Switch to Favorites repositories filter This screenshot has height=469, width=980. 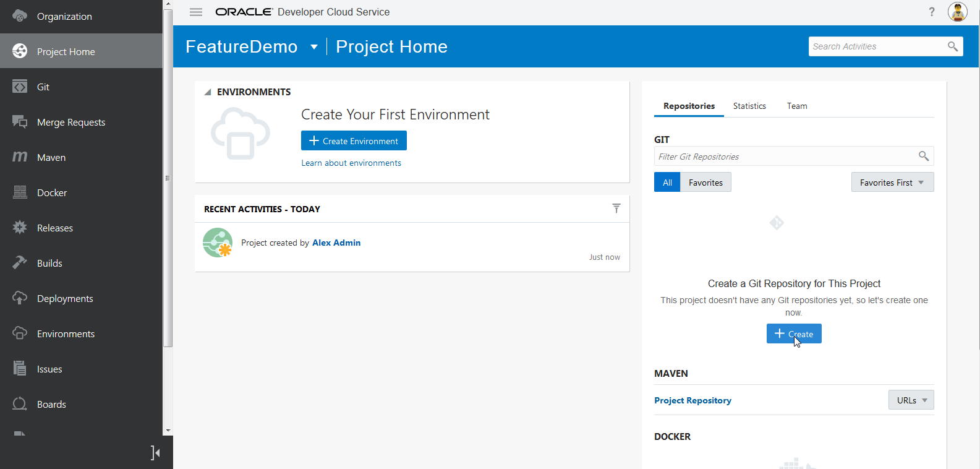pyautogui.click(x=705, y=183)
